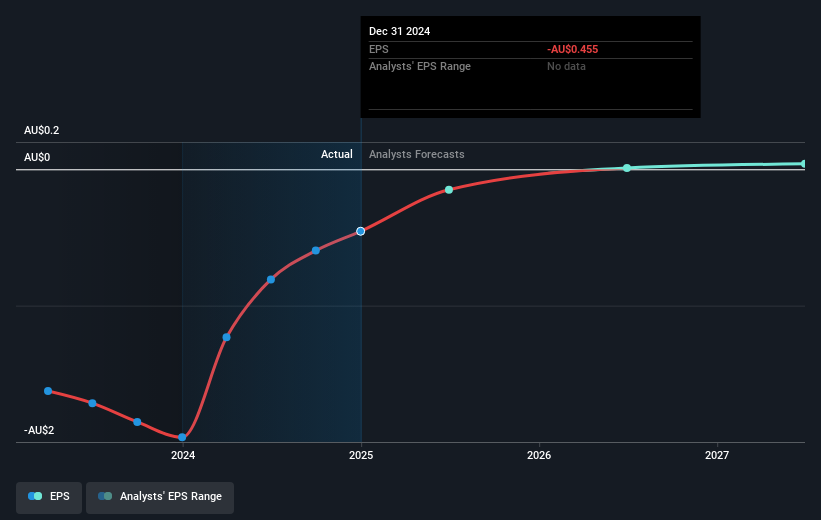The width and height of the screenshot is (821, 520).
Task: Click the 2026 x-axis label
Action: (539, 455)
